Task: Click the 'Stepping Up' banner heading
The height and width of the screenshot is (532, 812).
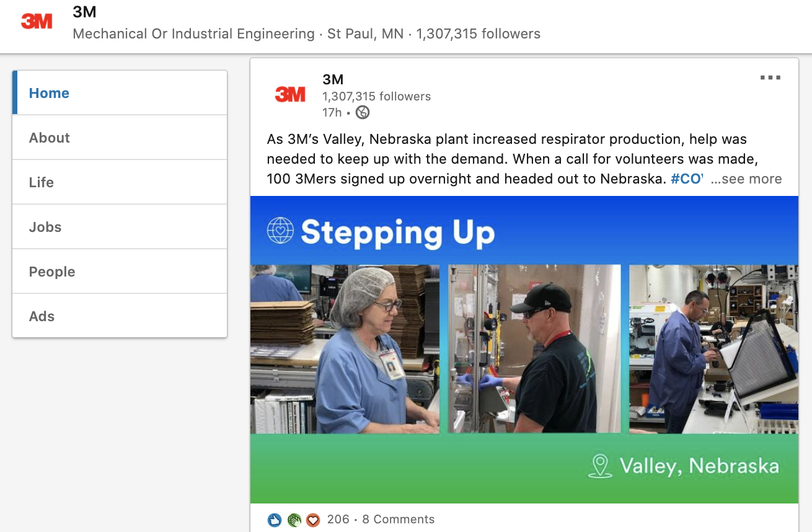Action: [398, 233]
